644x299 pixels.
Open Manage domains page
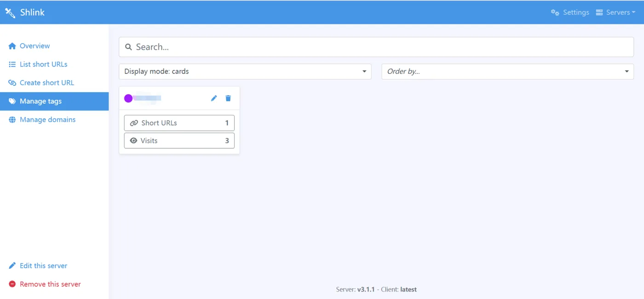[54, 119]
